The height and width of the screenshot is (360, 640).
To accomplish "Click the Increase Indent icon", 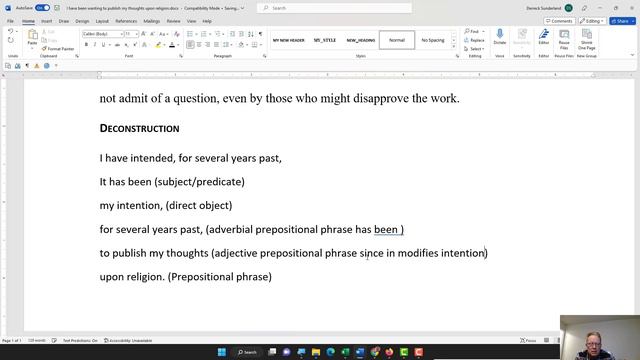I will click(241, 34).
